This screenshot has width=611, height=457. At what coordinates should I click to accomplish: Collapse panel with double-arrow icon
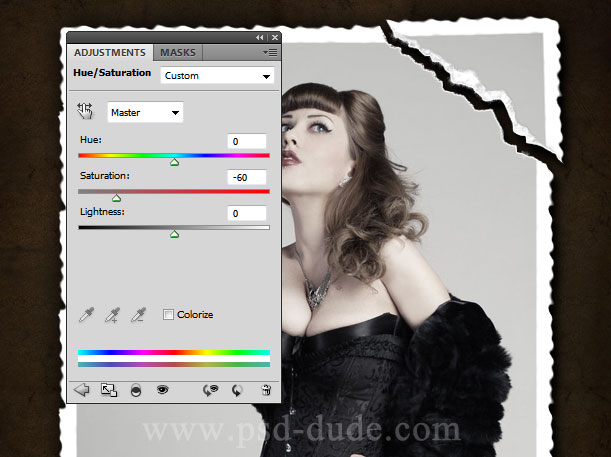pyautogui.click(x=260, y=37)
